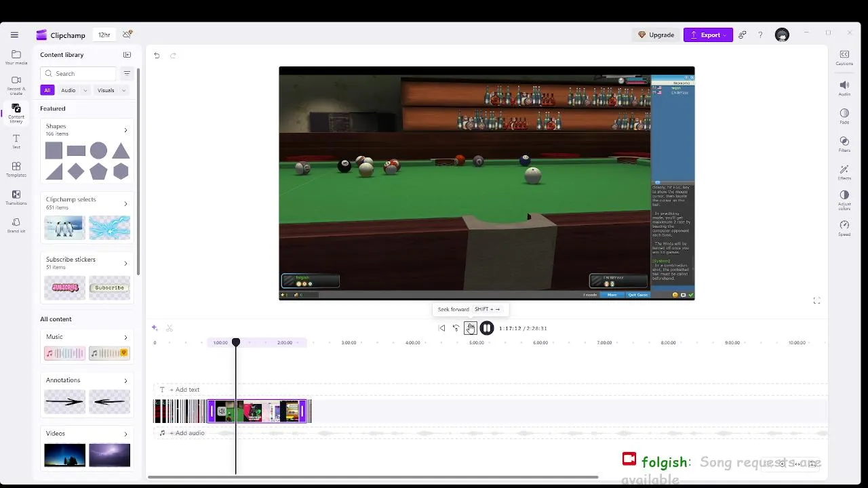868x488 pixels.
Task: Expand the Clipchamp selects category
Action: 125,203
